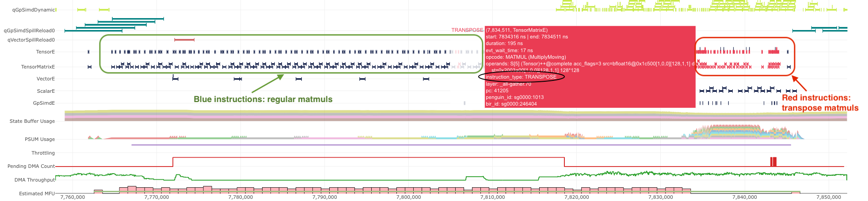The image size is (868, 201).
Task: Click the circled instruction_type: TRANSPOSE text
Action: pyautogui.click(x=521, y=77)
